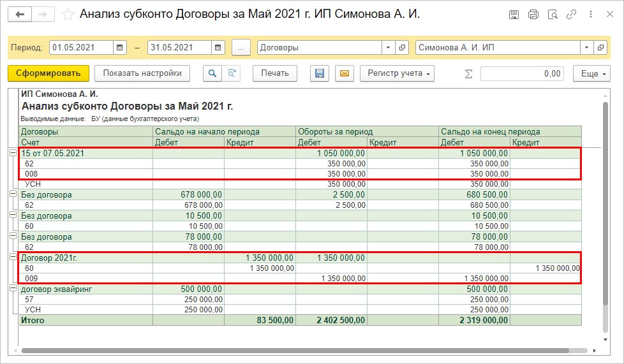Open the Регистр учета dropdown
Viewport: 624px width, 364px height.
pyautogui.click(x=397, y=73)
